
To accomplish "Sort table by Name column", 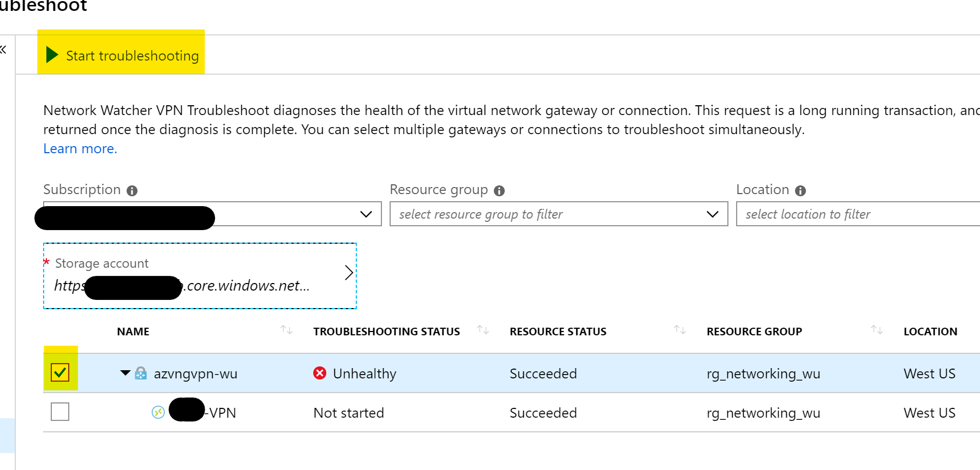I will point(286,330).
